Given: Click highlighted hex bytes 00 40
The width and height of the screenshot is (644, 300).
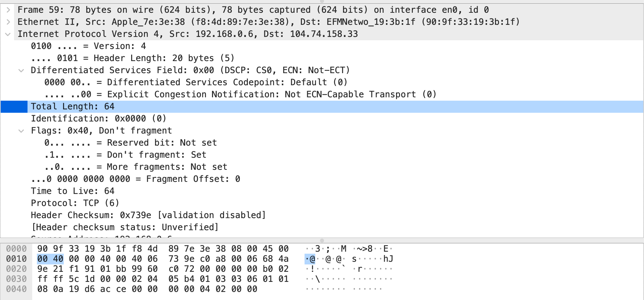Looking at the screenshot, I should click(50, 259).
